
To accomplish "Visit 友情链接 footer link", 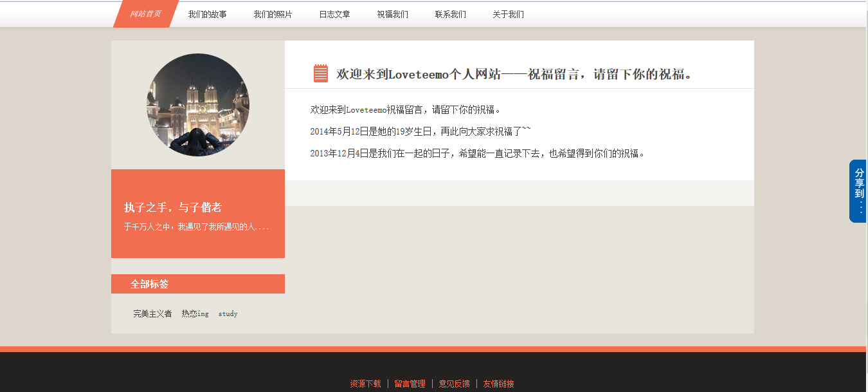I will [x=498, y=384].
